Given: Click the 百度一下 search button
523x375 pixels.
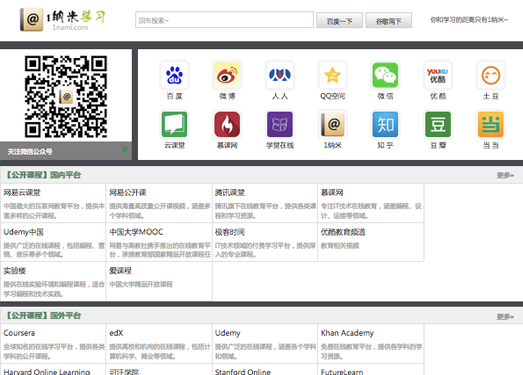Looking at the screenshot, I should tap(339, 21).
